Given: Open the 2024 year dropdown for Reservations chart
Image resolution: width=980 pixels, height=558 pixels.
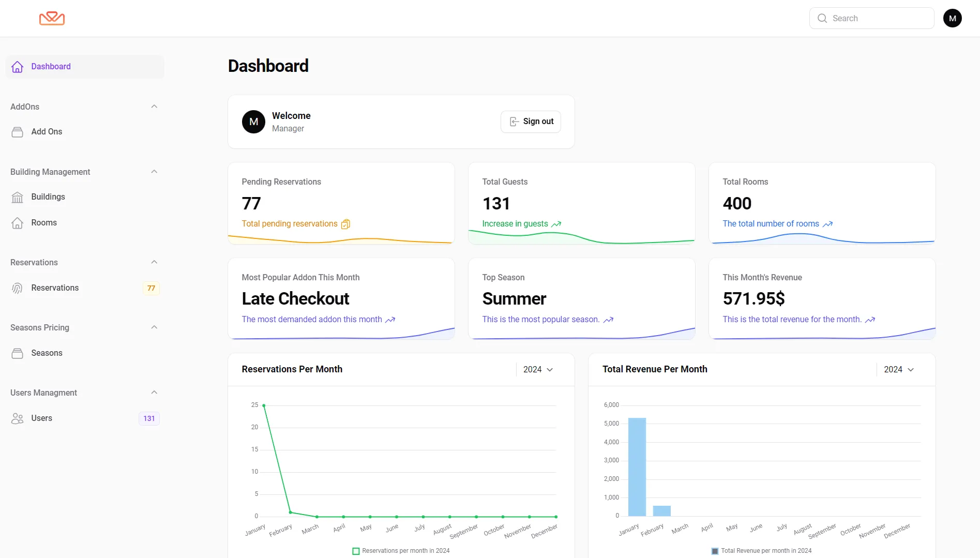Looking at the screenshot, I should pos(538,369).
